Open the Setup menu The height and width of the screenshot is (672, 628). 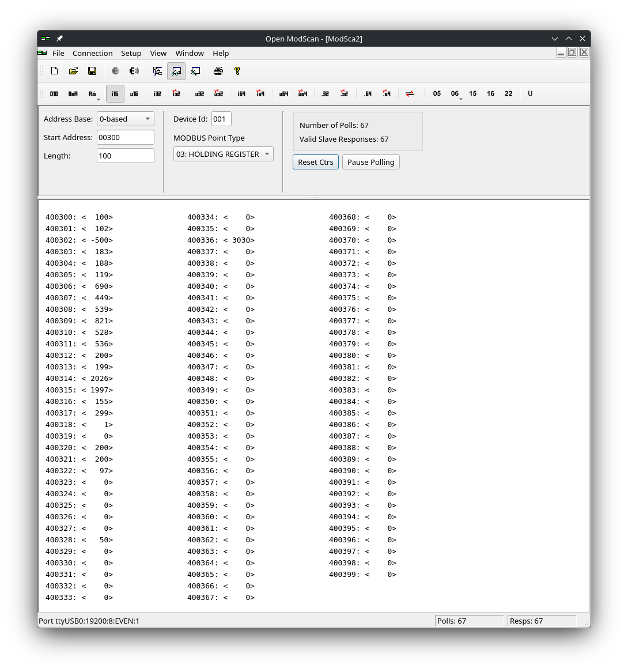131,53
